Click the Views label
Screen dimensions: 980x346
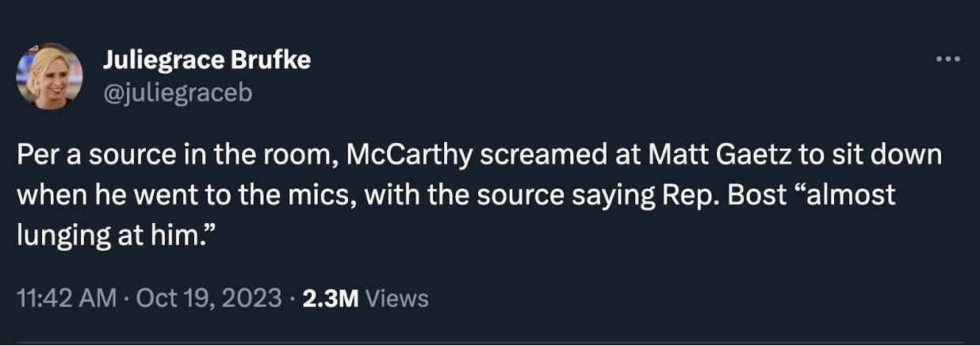[x=399, y=298]
